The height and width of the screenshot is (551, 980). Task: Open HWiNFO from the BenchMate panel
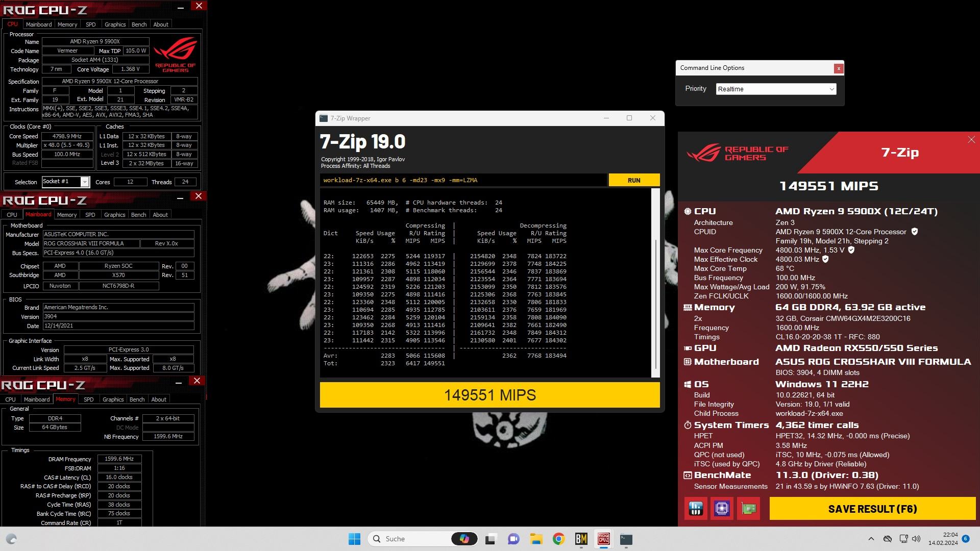(x=696, y=509)
